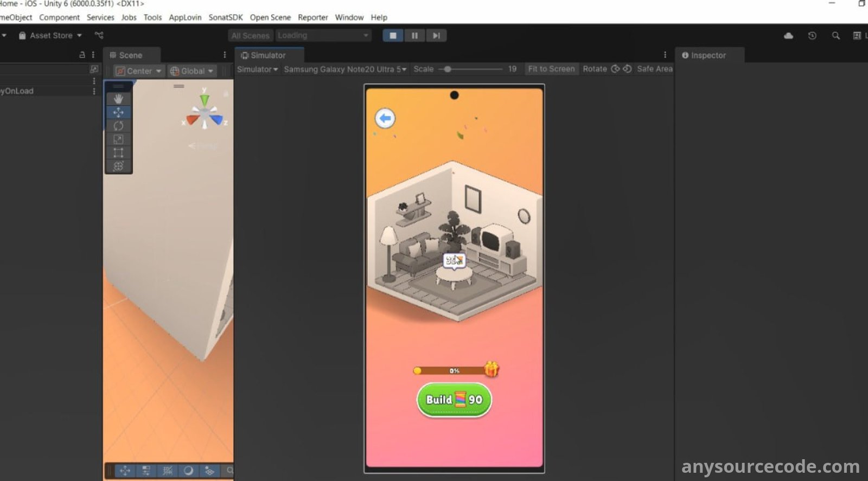Select the Move tool in Scene toolbar

(118, 112)
